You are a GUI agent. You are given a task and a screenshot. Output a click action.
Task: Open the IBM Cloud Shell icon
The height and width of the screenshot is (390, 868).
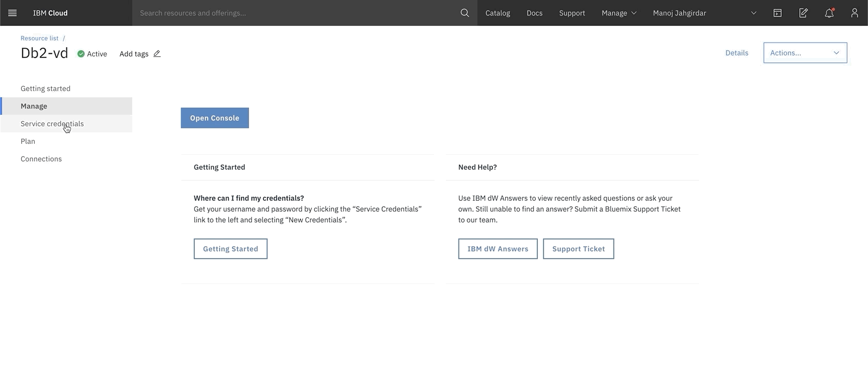778,13
